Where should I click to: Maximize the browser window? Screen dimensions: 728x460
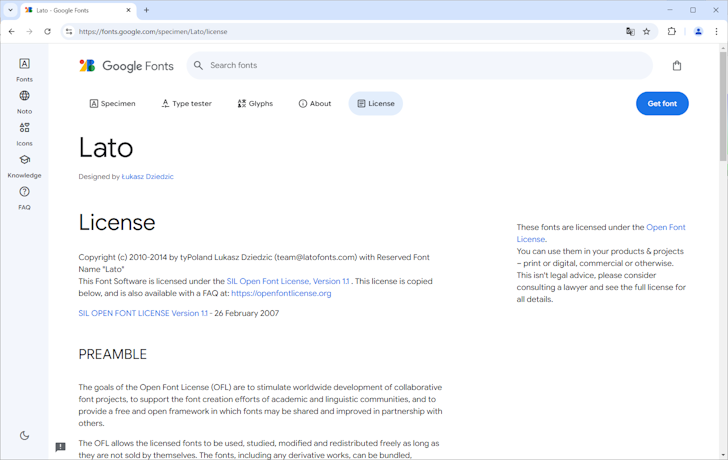[x=693, y=10]
